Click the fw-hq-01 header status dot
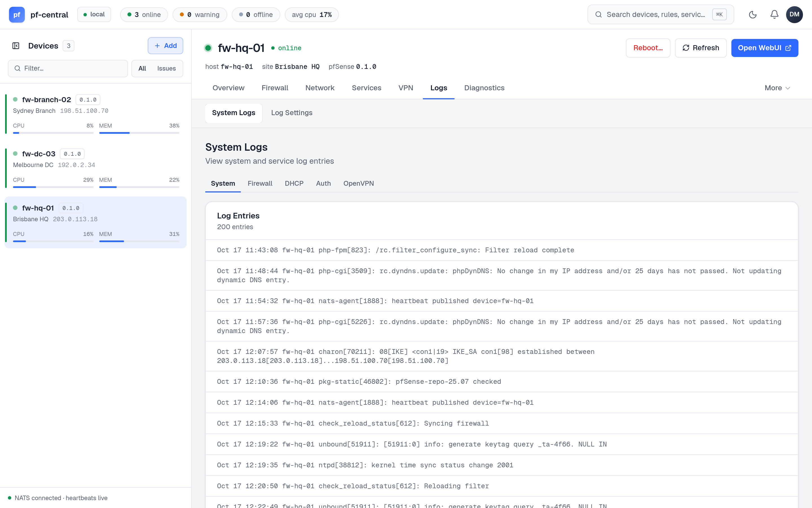This screenshot has height=508, width=812. (x=208, y=48)
